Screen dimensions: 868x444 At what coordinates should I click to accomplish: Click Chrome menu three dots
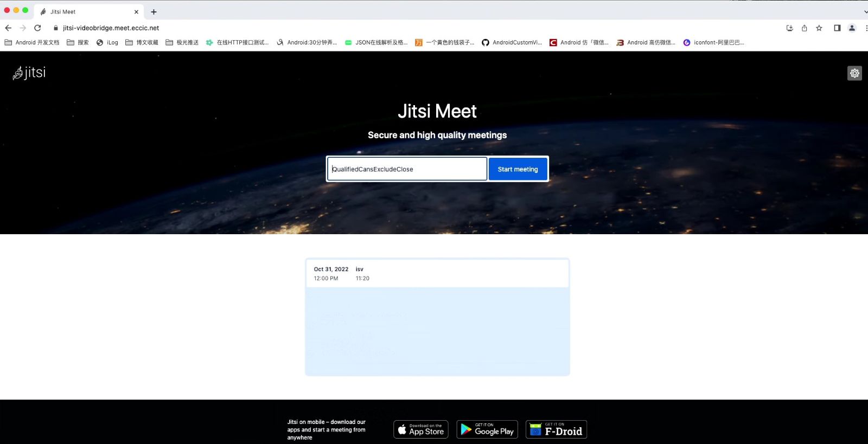(866, 28)
